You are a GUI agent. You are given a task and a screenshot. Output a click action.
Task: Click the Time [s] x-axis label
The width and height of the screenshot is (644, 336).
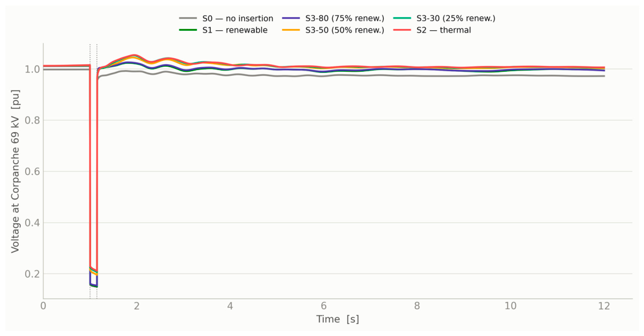pos(338,319)
